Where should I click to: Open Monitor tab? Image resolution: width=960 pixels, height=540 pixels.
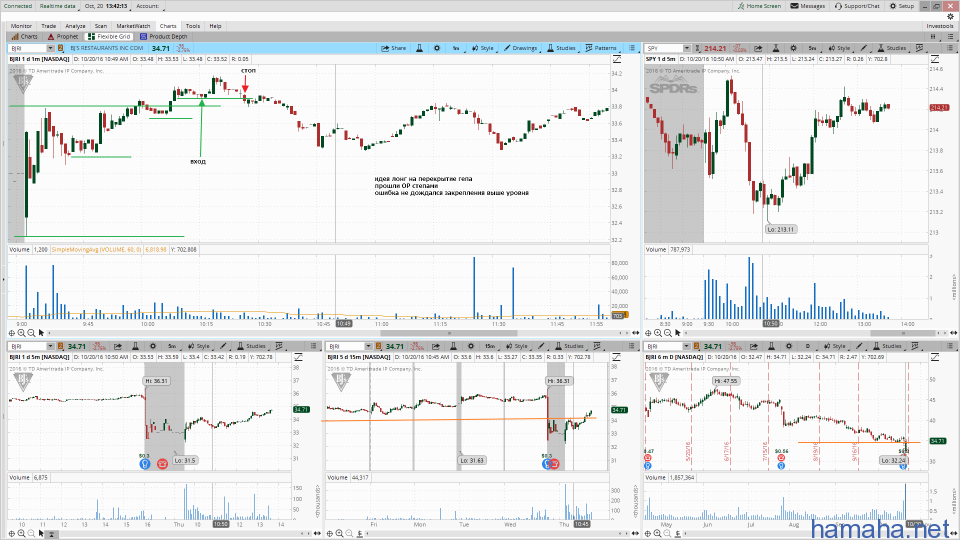click(21, 26)
